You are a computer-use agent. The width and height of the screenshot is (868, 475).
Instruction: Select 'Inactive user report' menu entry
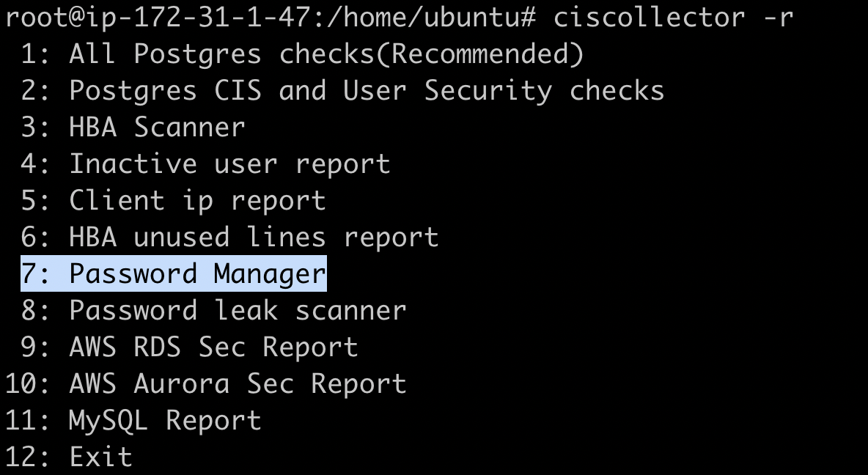[229, 163]
